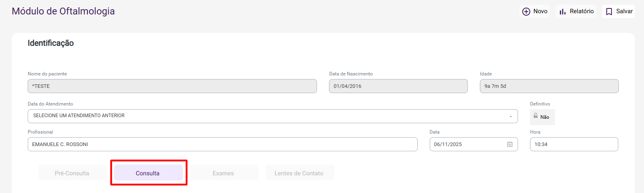Open the Lentes de Contato tab
Image resolution: width=644 pixels, height=193 pixels.
(x=299, y=173)
